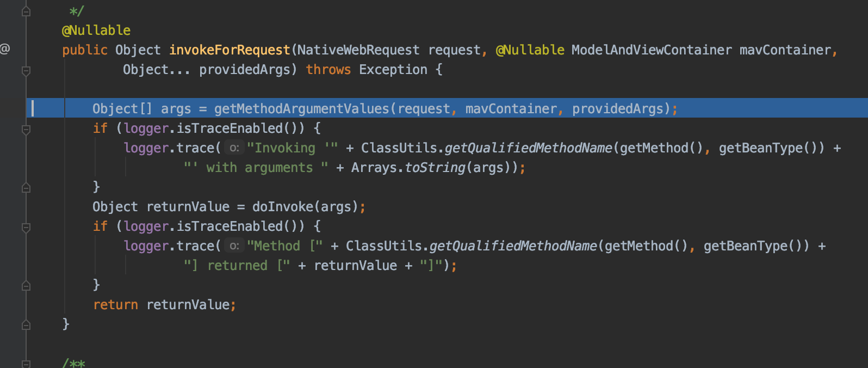The height and width of the screenshot is (368, 868).
Task: Click fold end marker after "returned" trace block
Action: pyautogui.click(x=26, y=286)
